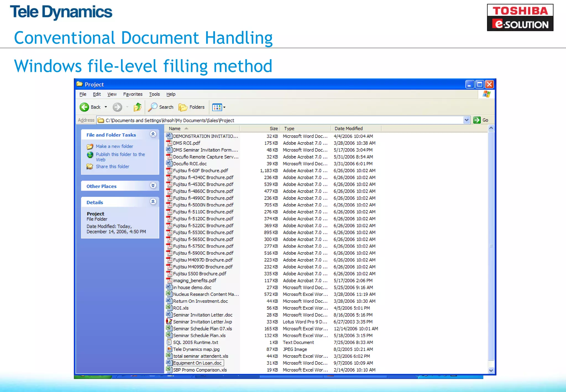Select the SQL 2005 Runtime.txt icon
This screenshot has height=392, width=566.
pos(169,342)
